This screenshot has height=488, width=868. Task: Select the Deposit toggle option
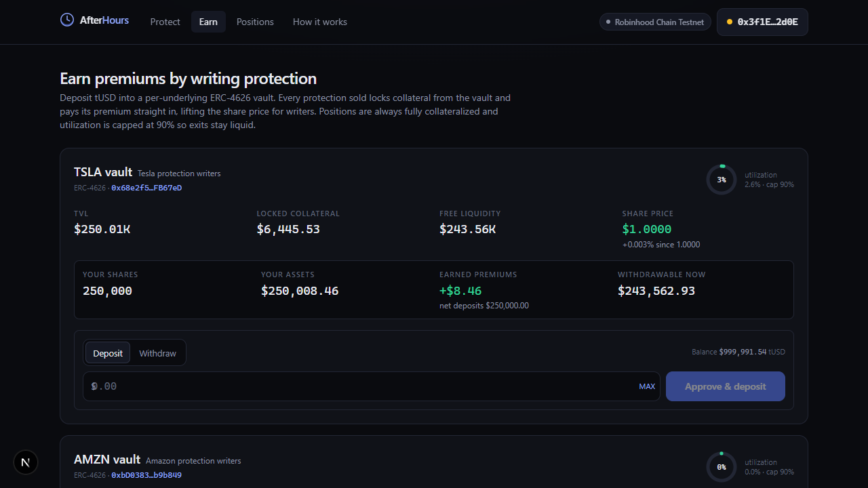pyautogui.click(x=108, y=352)
